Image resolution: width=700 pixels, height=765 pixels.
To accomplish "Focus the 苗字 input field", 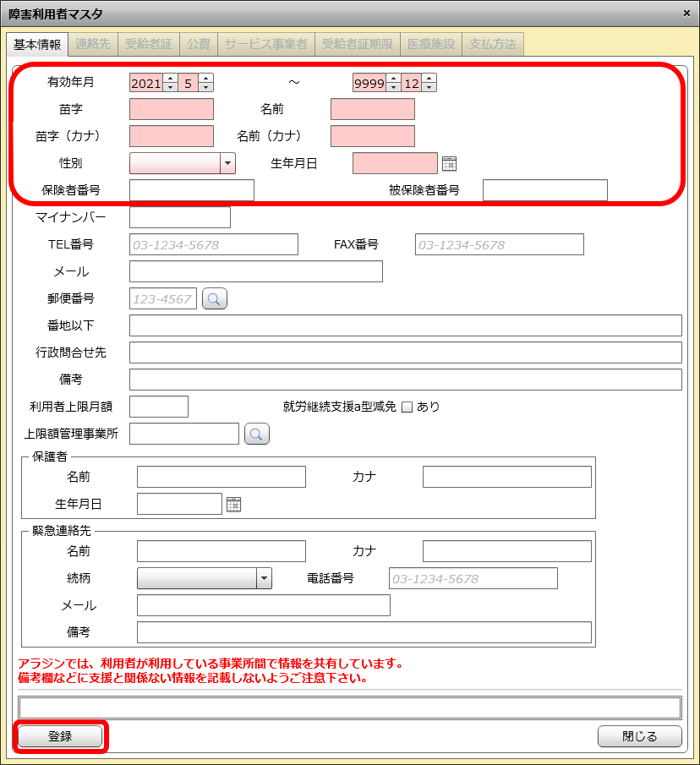I will coord(172,109).
